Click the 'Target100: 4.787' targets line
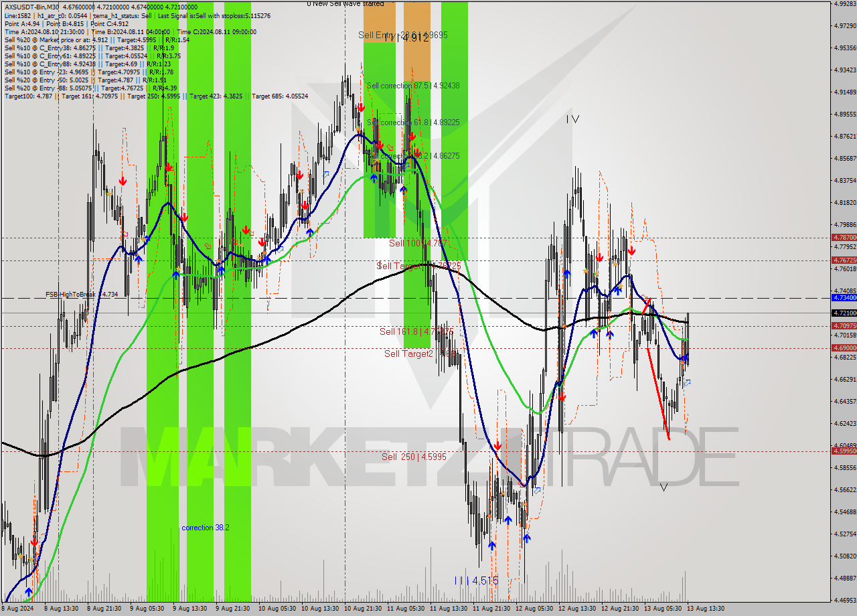Image resolution: width=857 pixels, height=616 pixels. pos(156,96)
